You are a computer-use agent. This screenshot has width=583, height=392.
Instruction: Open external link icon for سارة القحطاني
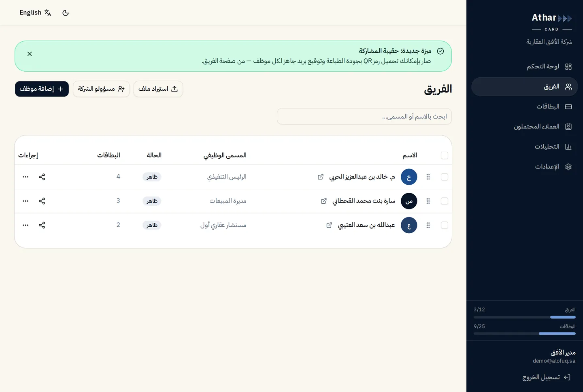tap(324, 201)
